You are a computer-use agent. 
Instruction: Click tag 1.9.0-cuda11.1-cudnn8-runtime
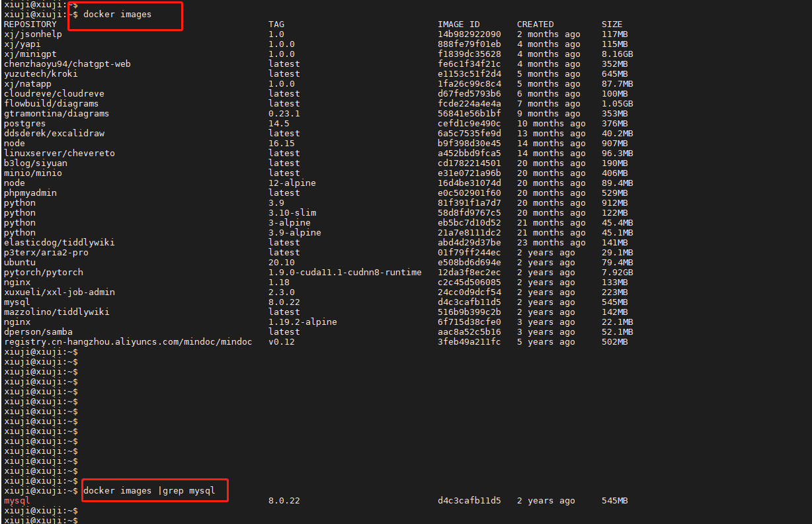pyautogui.click(x=345, y=272)
